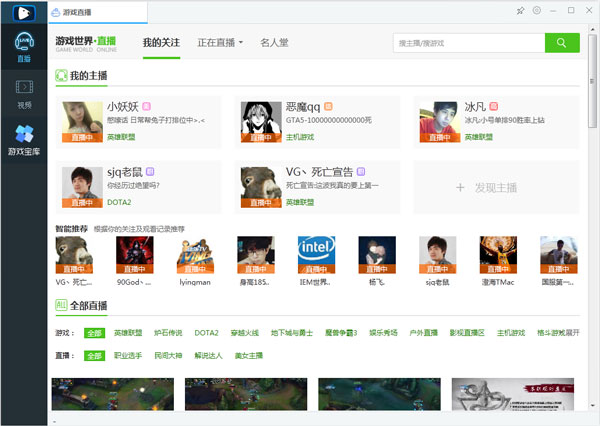Image resolution: width=600 pixels, height=426 pixels.
Task: Open recommended 90God stream thumbnail
Action: pos(135,255)
